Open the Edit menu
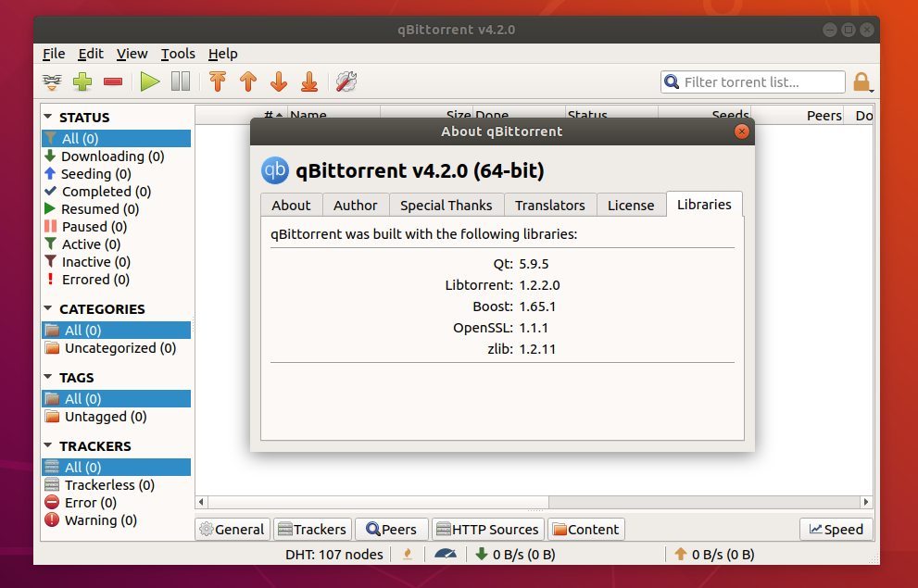 click(91, 54)
